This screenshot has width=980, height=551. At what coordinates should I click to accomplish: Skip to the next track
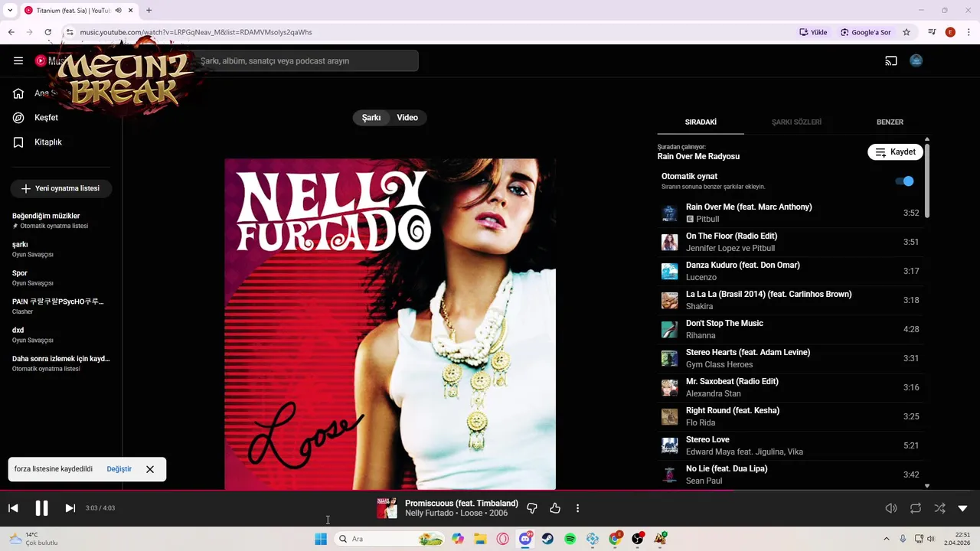[70, 508]
